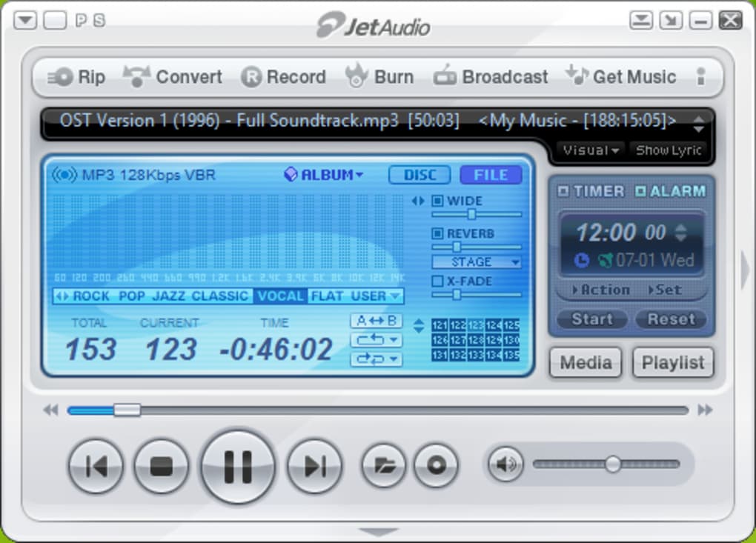Image resolution: width=756 pixels, height=543 pixels.
Task: Enable the X-FADE checkbox
Action: pyautogui.click(x=437, y=281)
